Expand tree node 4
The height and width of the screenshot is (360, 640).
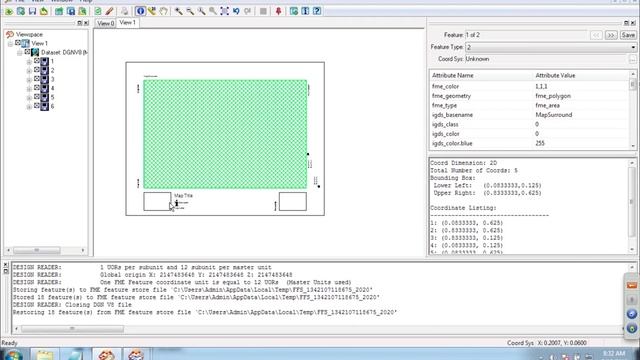29,89
